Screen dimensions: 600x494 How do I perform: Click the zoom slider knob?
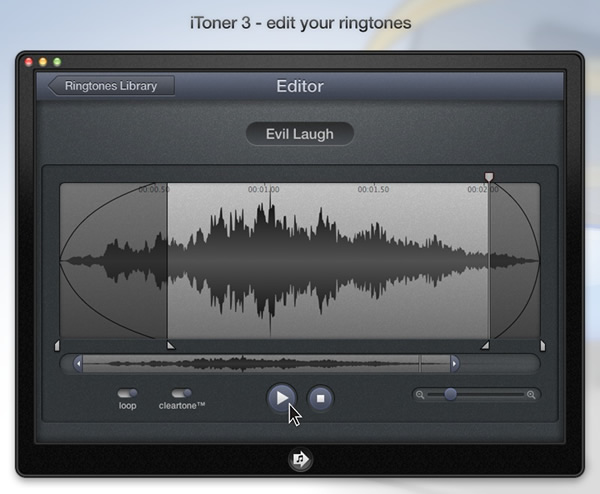point(450,394)
